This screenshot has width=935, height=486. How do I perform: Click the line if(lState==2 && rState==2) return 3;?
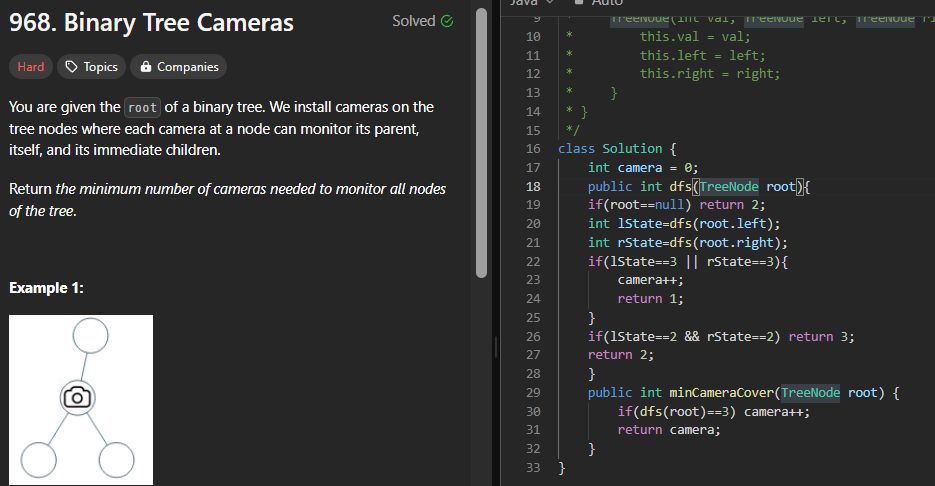721,337
